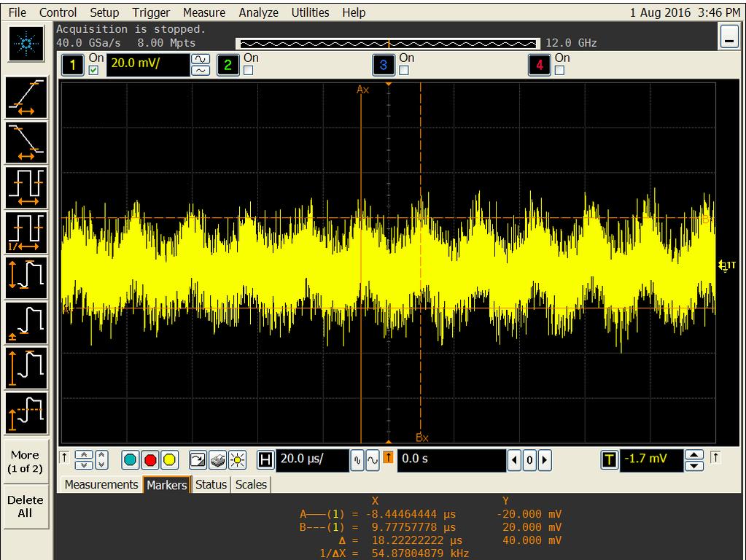Click the double-chevron expand control at left of bottom toolbar

click(84, 460)
